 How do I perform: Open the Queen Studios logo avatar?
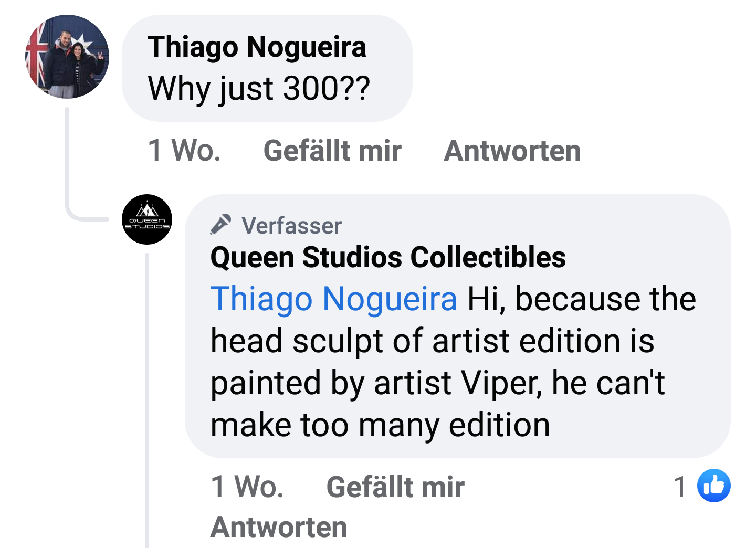click(x=147, y=219)
